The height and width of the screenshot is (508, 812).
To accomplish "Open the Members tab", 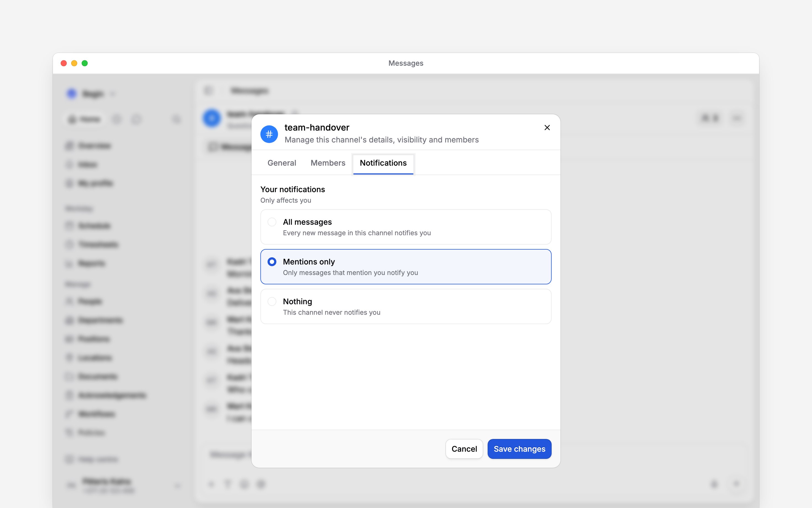I will [x=328, y=163].
